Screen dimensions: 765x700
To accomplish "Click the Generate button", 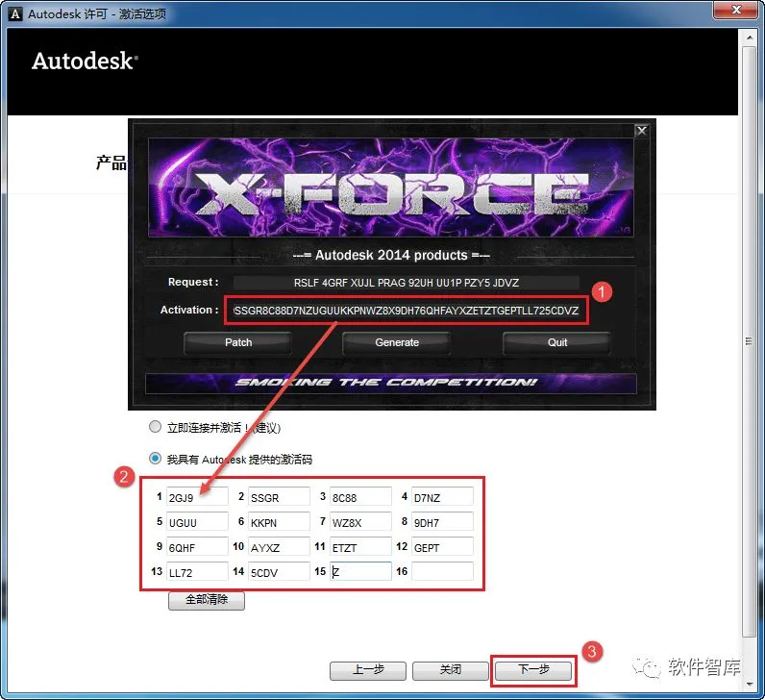I will [397, 342].
